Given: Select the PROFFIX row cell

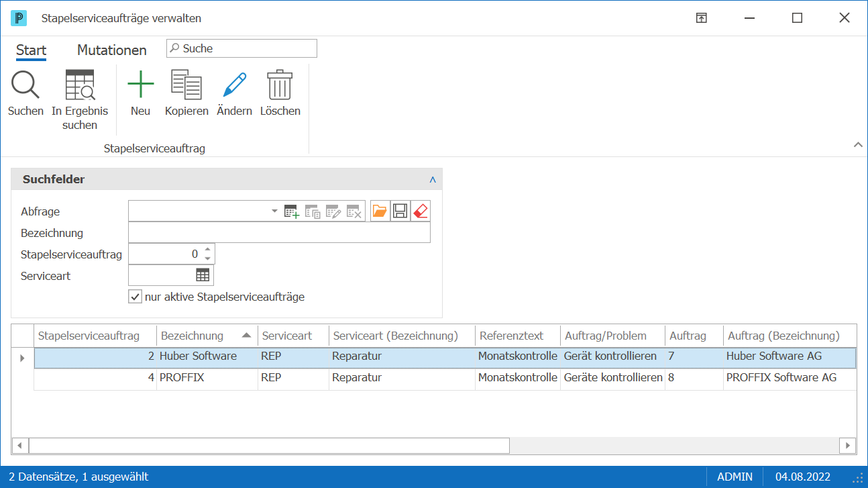Looking at the screenshot, I should click(207, 378).
